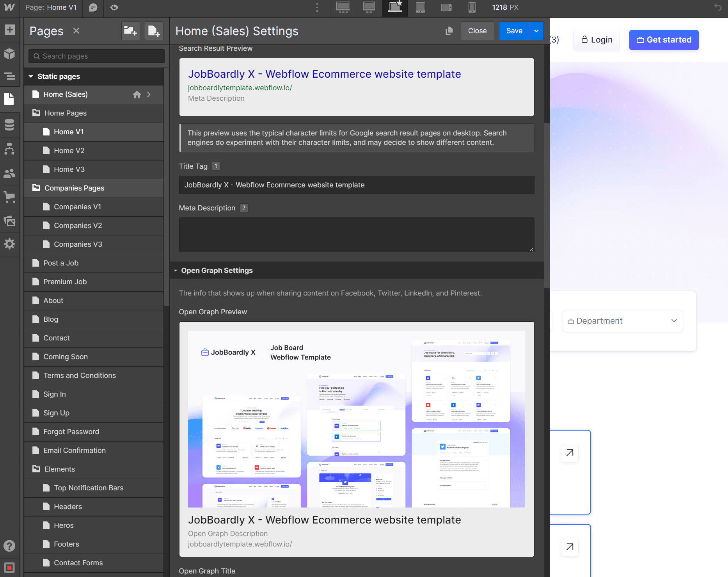Open the comments icon in top bar
Image resolution: width=728 pixels, height=577 pixels.
pyautogui.click(x=93, y=7)
